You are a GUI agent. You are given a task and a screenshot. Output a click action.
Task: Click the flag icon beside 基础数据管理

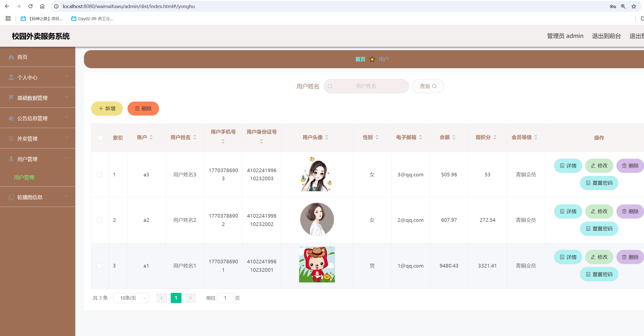tap(11, 98)
